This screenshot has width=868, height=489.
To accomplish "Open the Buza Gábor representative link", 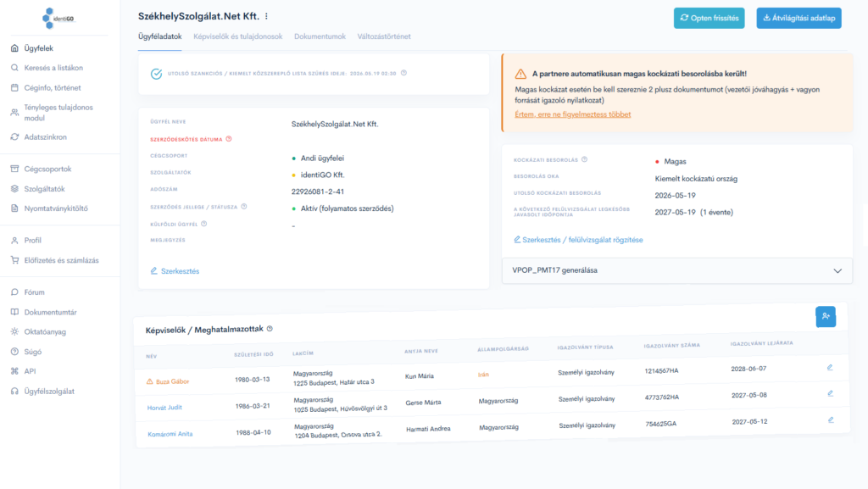I will (x=172, y=381).
